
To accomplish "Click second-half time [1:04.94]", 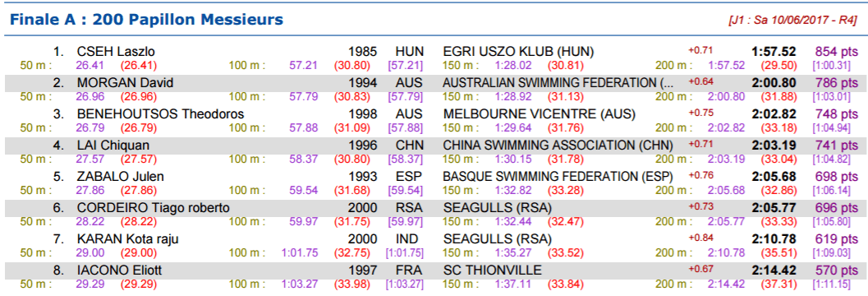I will pos(831,128).
